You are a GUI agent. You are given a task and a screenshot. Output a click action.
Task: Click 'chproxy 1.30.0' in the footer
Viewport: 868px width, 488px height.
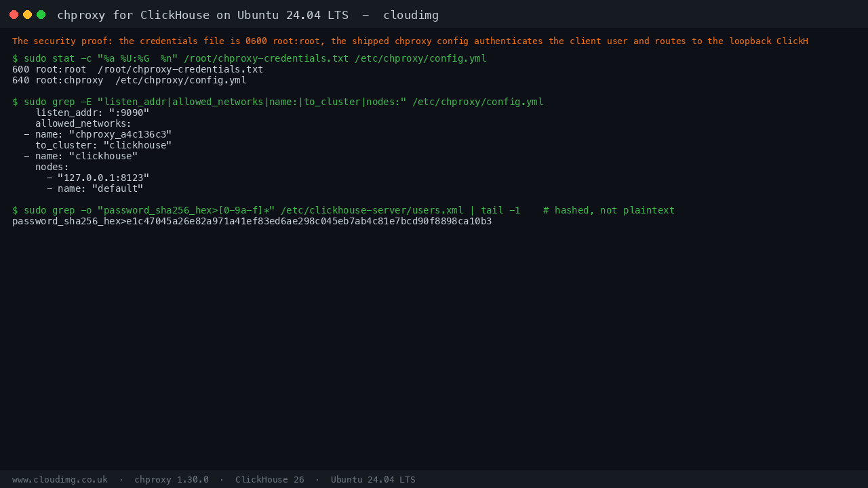tap(172, 479)
